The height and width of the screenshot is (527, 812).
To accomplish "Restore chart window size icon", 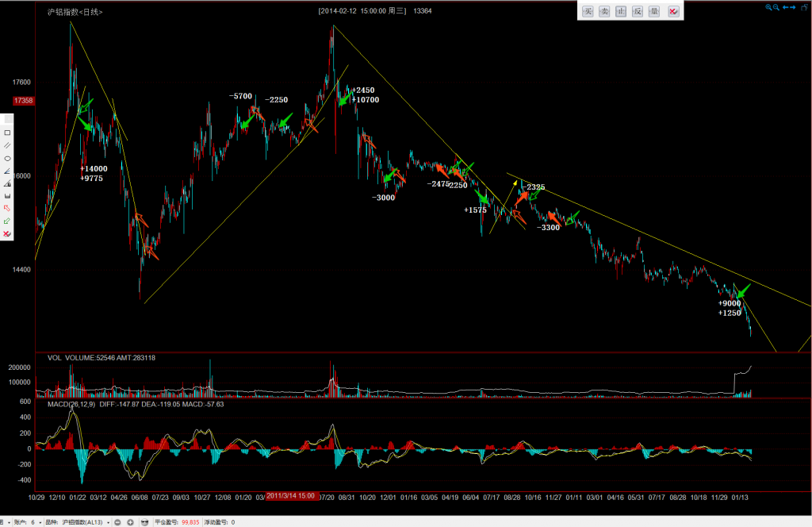I will click(804, 7).
